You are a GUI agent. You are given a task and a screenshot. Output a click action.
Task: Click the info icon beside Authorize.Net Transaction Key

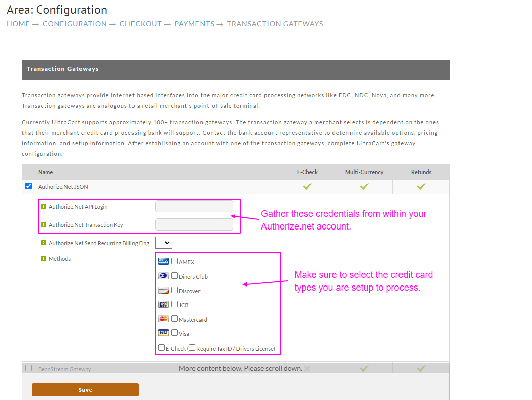point(44,224)
